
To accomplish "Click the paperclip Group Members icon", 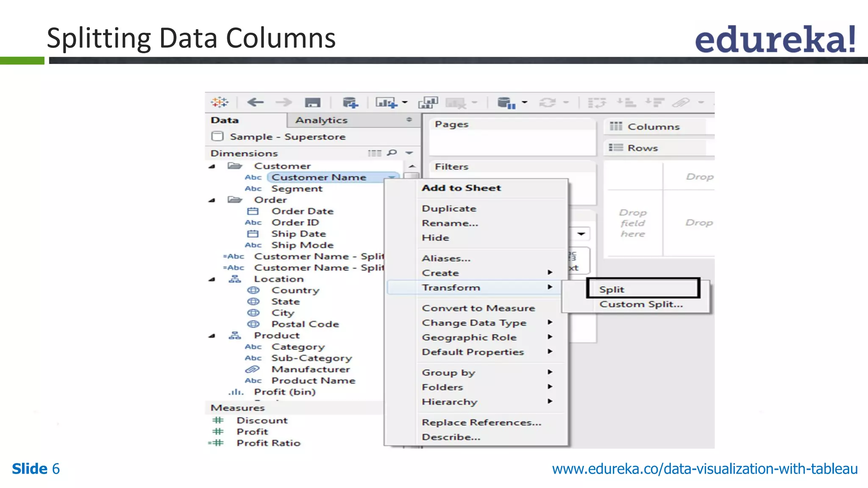I will pyautogui.click(x=681, y=103).
